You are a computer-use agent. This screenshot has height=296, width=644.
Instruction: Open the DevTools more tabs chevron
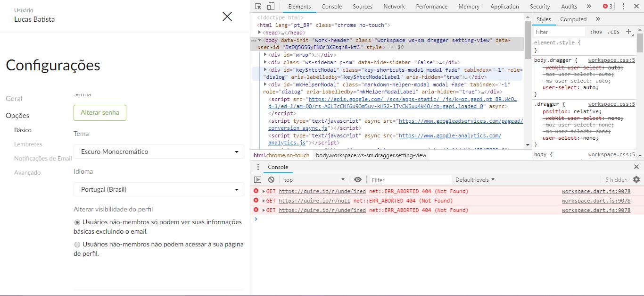coord(589,7)
